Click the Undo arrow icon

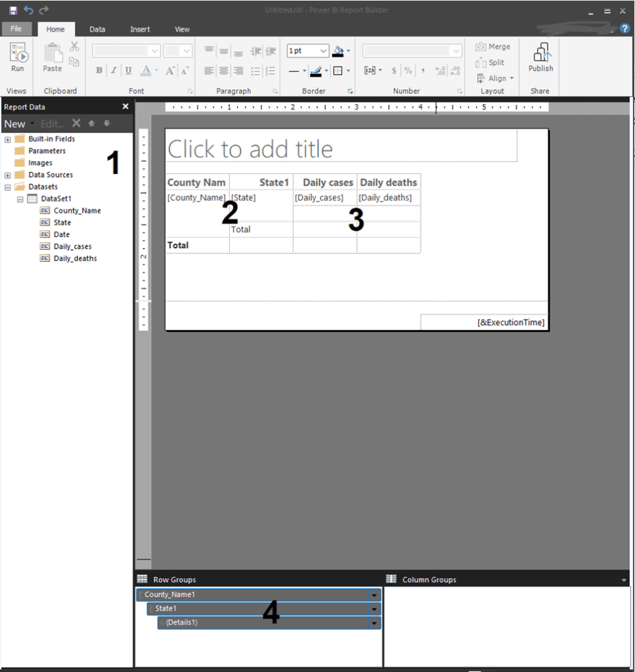click(x=28, y=10)
